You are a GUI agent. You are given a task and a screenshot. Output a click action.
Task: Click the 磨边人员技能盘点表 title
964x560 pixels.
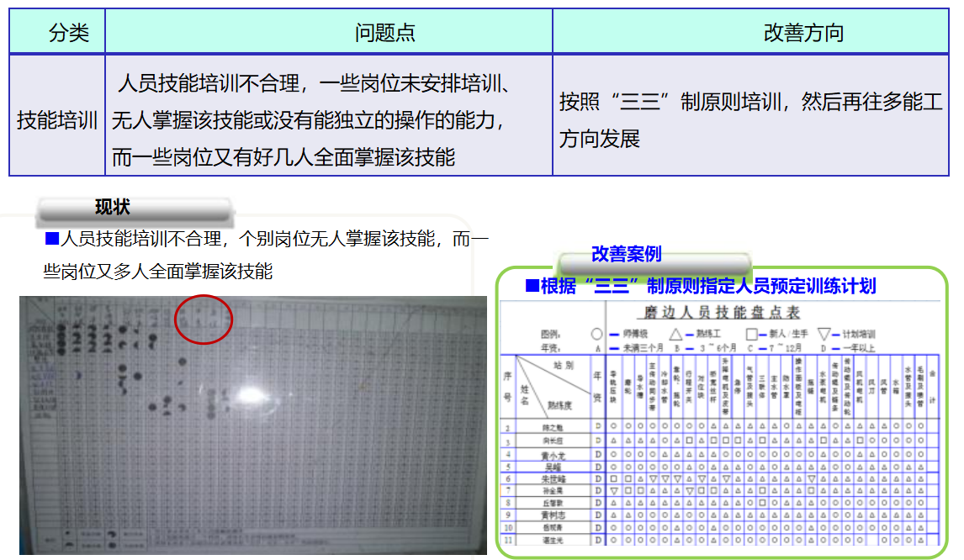click(721, 313)
